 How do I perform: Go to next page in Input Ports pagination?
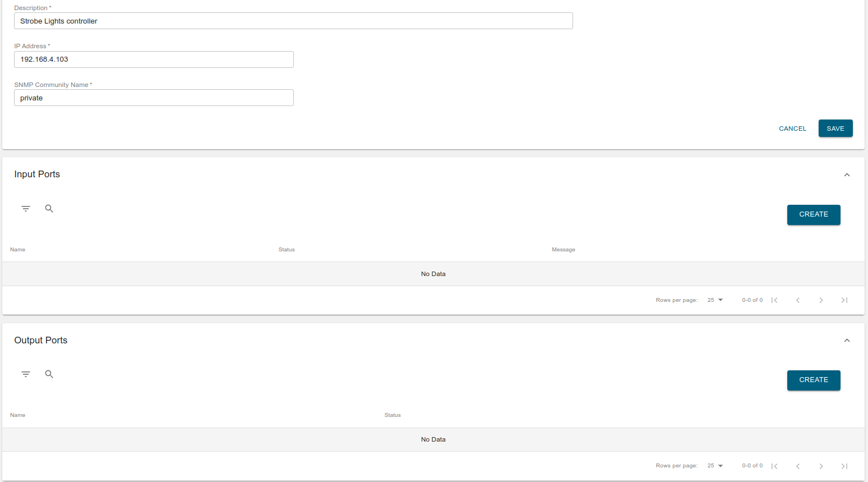click(x=821, y=300)
